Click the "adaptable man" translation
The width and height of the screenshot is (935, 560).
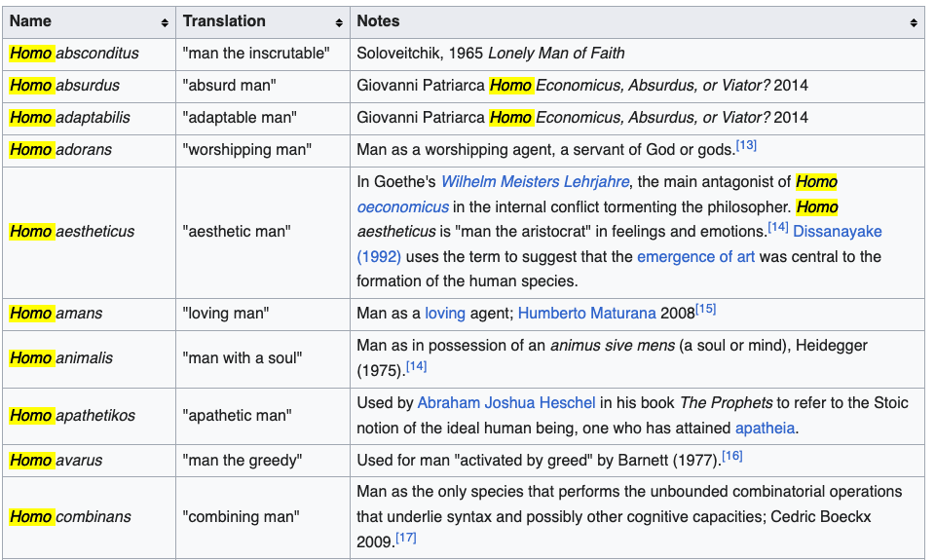[240, 118]
